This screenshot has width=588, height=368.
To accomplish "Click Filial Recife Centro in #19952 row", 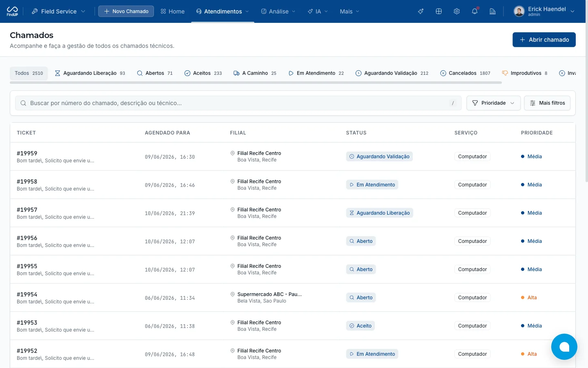I will point(259,351).
